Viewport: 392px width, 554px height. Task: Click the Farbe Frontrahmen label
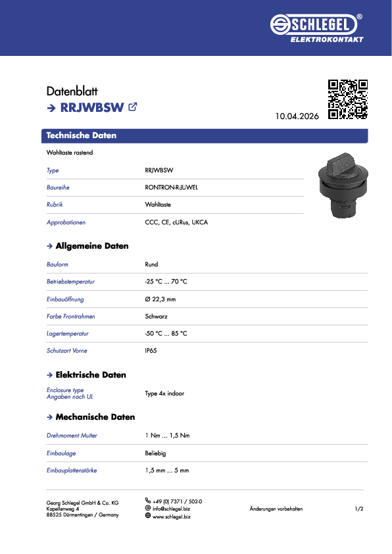pyautogui.click(x=70, y=316)
